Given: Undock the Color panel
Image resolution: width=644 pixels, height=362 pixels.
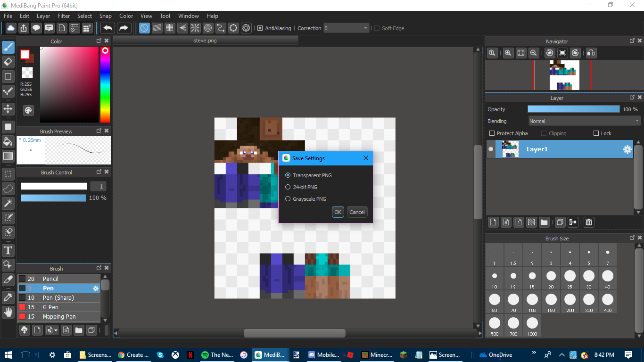Looking at the screenshot, I should pyautogui.click(x=99, y=41).
